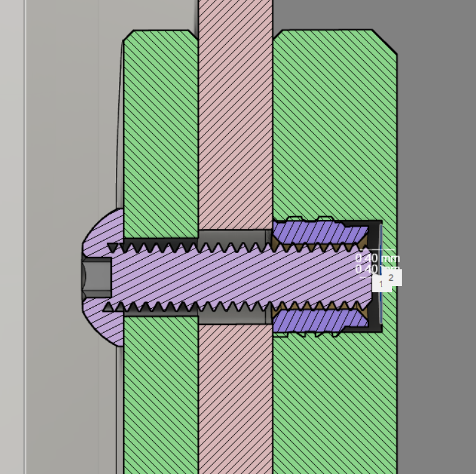476x474 pixels.
Task: Click the left green block below the screw
Action: [x=161, y=399]
